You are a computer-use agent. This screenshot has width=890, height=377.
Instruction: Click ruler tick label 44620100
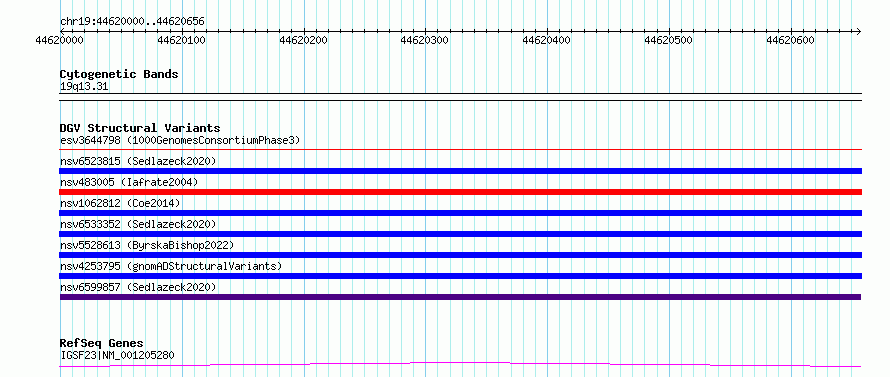tap(182, 40)
